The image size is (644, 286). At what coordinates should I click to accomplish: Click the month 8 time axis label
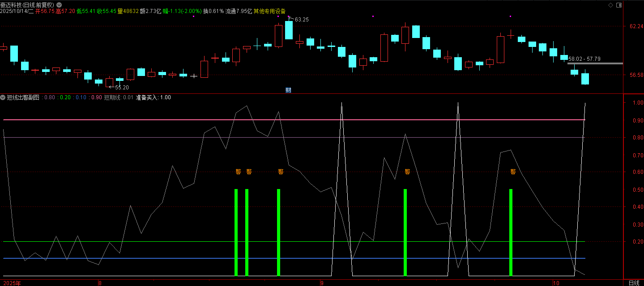pos(99,283)
